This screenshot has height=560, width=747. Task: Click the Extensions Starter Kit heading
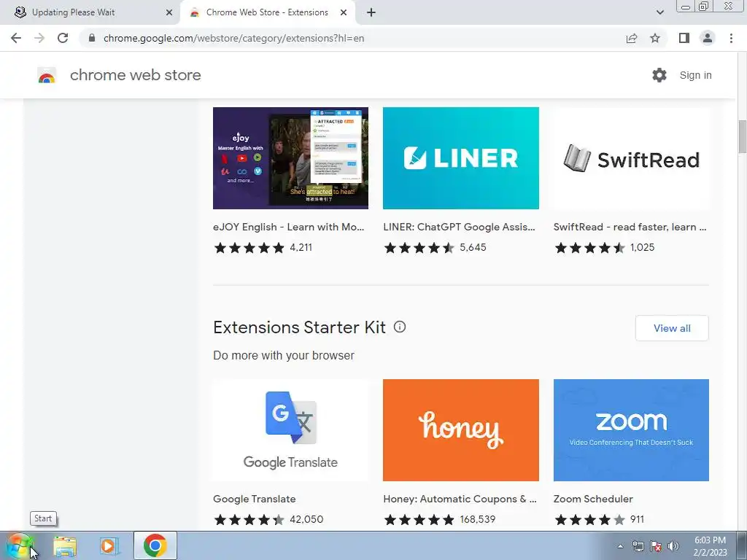299,327
